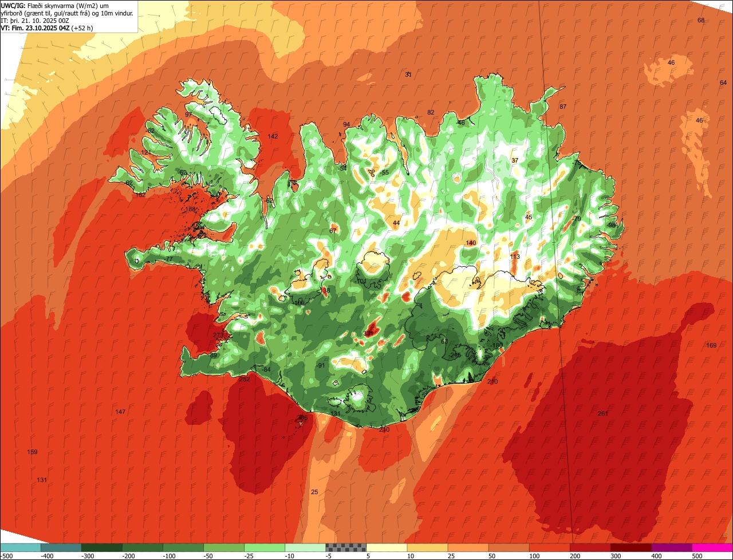
Task: Click the map value 97
Action: [x=188, y=115]
